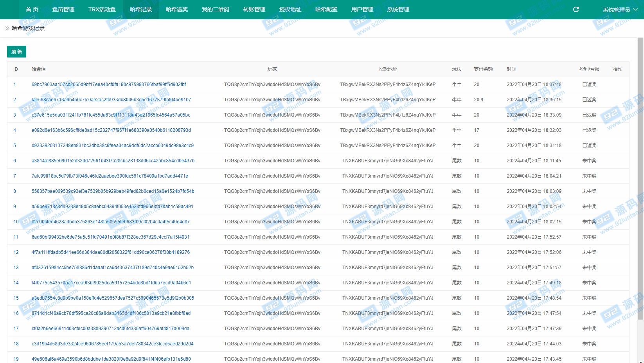This screenshot has width=644, height=363.
Task: Click the refresh icon in top bar
Action: tap(576, 9)
